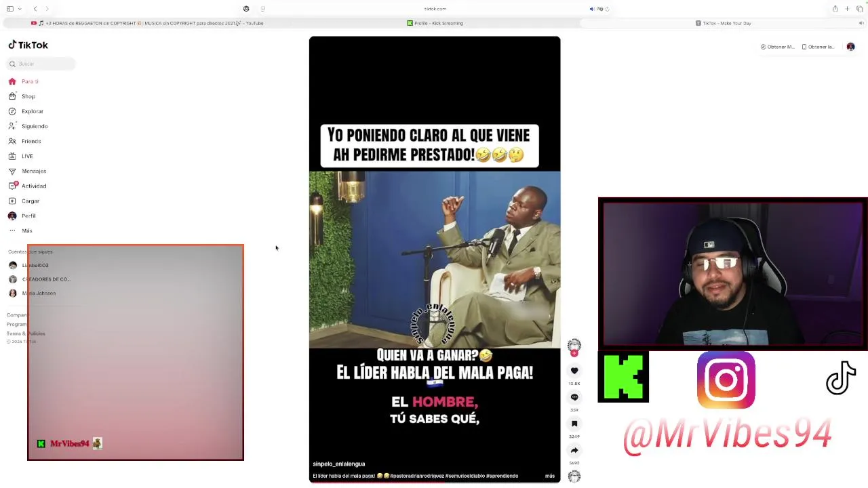Pause the playing TikTok video
Screen dimensions: 868x488
435,259
